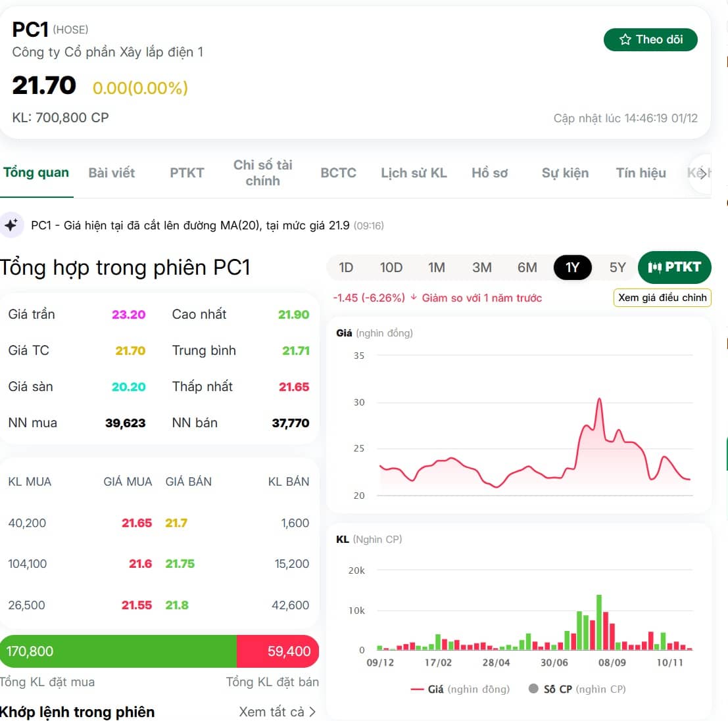Click the sparkle AI signal icon
Viewport: 728px width, 721px height.
[x=11, y=225]
